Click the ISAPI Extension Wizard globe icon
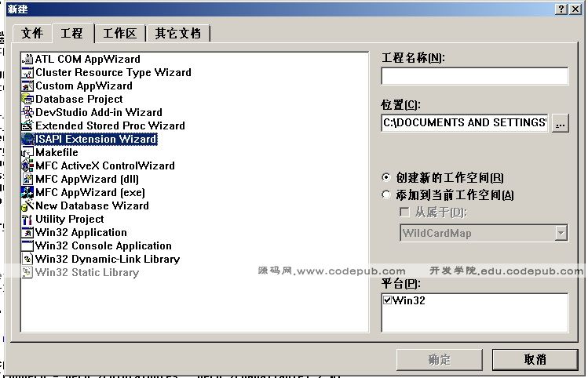This screenshot has width=588, height=378. [x=27, y=139]
